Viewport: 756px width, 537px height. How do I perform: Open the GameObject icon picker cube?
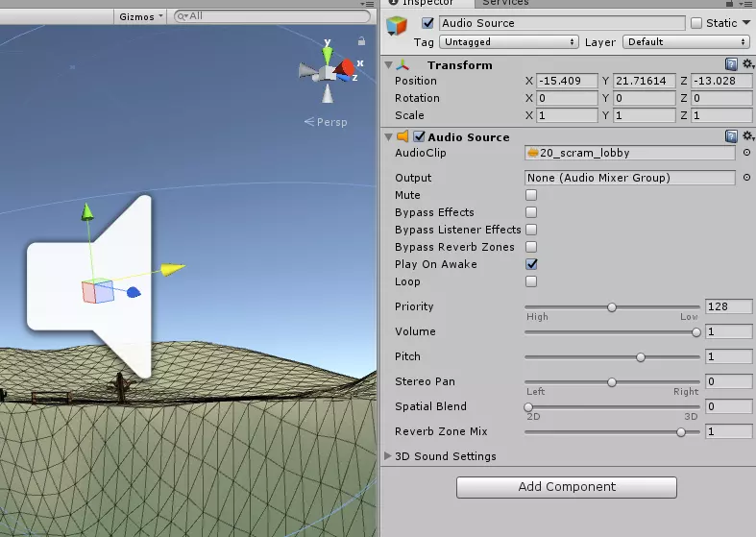397,26
